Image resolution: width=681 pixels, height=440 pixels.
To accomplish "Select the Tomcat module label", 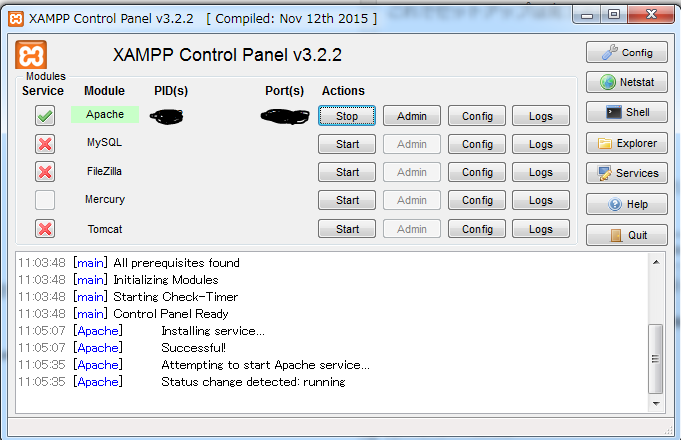I will point(105,229).
